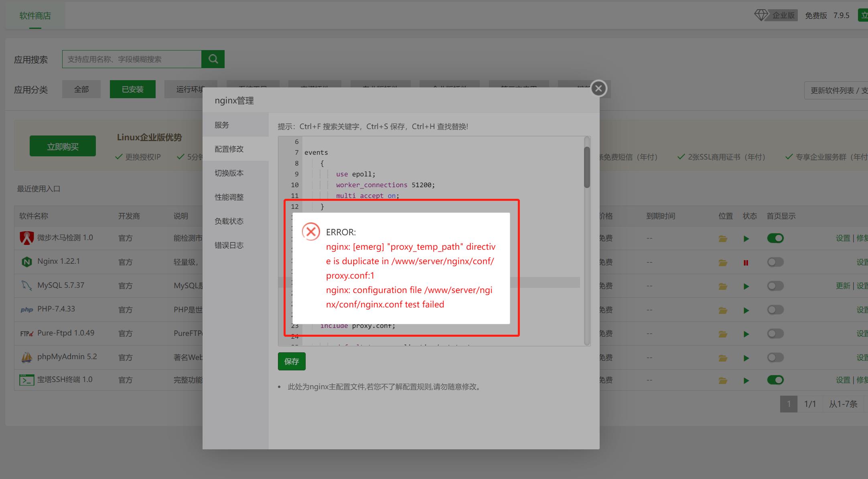Click the 免费版 label at top
868x479 pixels.
tap(816, 15)
